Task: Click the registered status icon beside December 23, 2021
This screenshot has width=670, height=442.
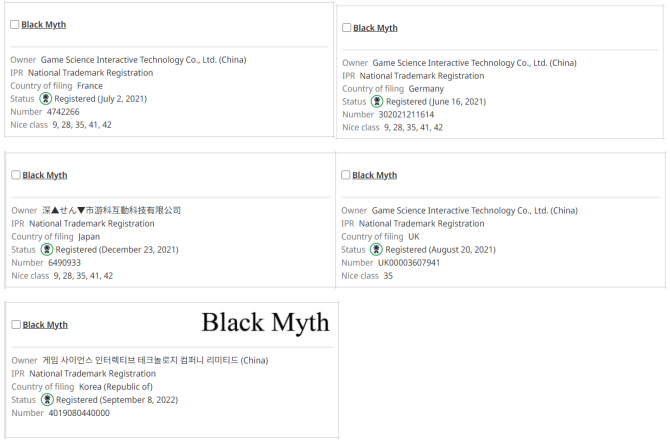Action: point(47,249)
